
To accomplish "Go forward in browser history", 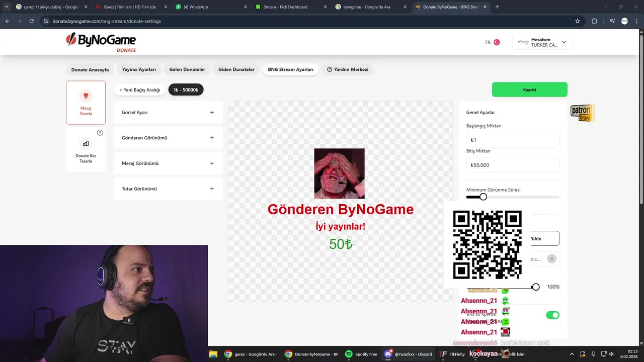I will pos(20,21).
